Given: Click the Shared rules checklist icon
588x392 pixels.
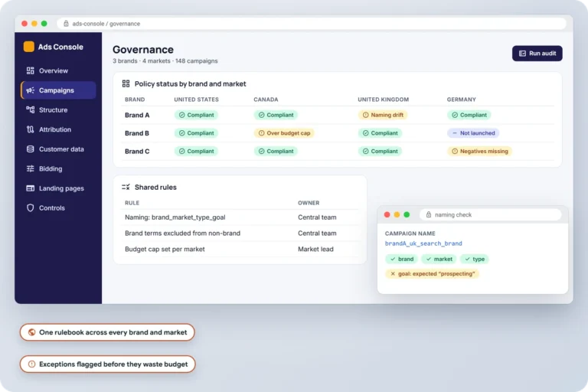Looking at the screenshot, I should tap(126, 187).
